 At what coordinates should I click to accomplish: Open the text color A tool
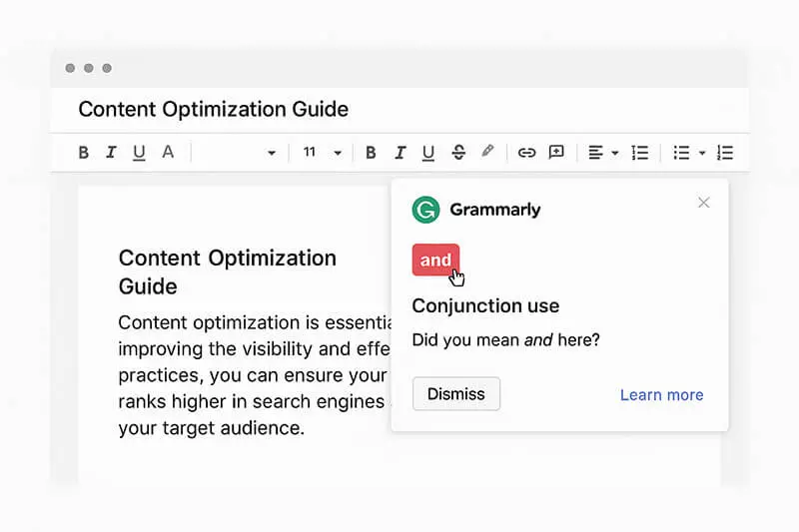click(168, 152)
